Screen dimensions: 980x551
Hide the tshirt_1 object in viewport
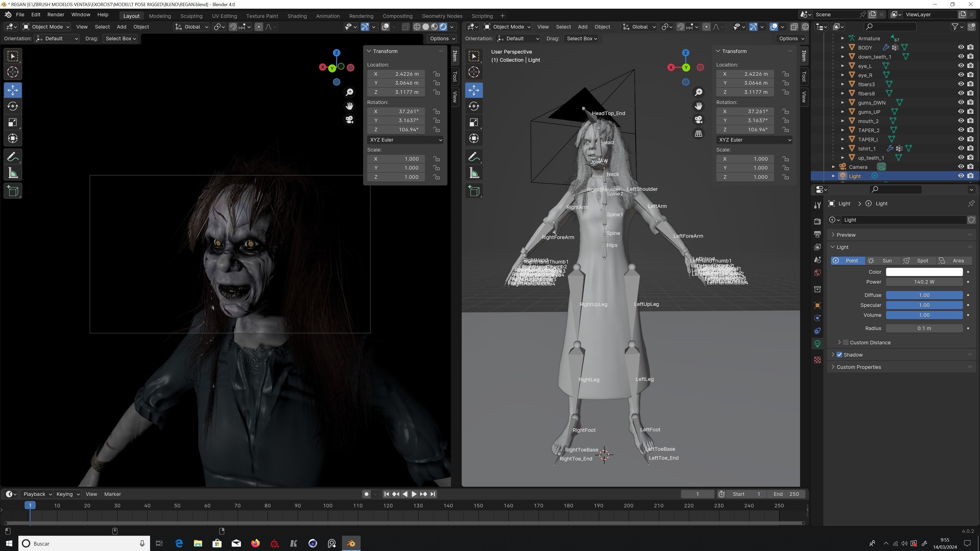point(961,148)
